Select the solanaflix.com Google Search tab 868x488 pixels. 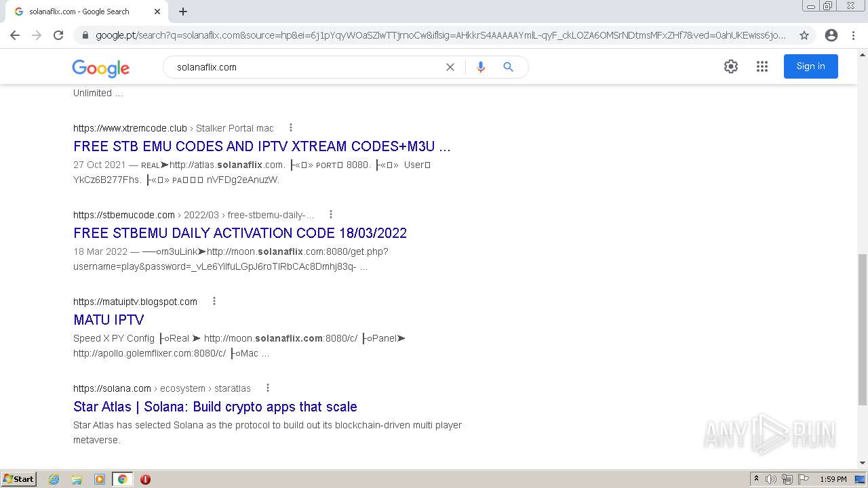point(87,12)
